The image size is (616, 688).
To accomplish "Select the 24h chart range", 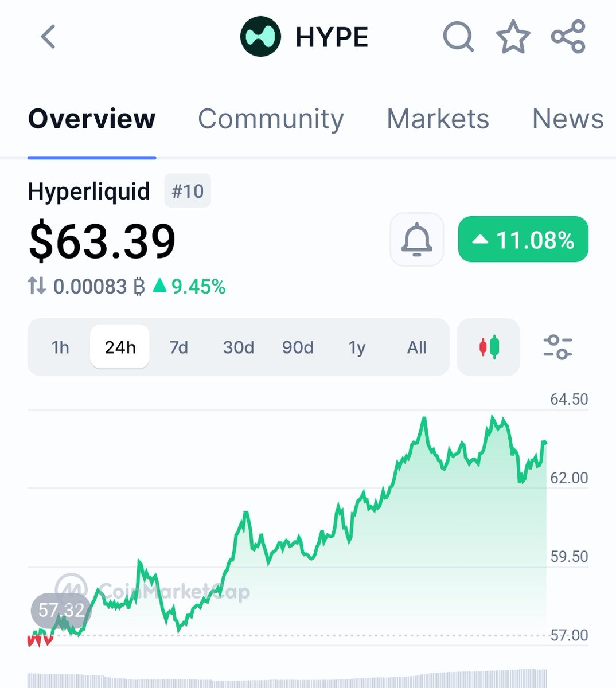I will coord(120,347).
